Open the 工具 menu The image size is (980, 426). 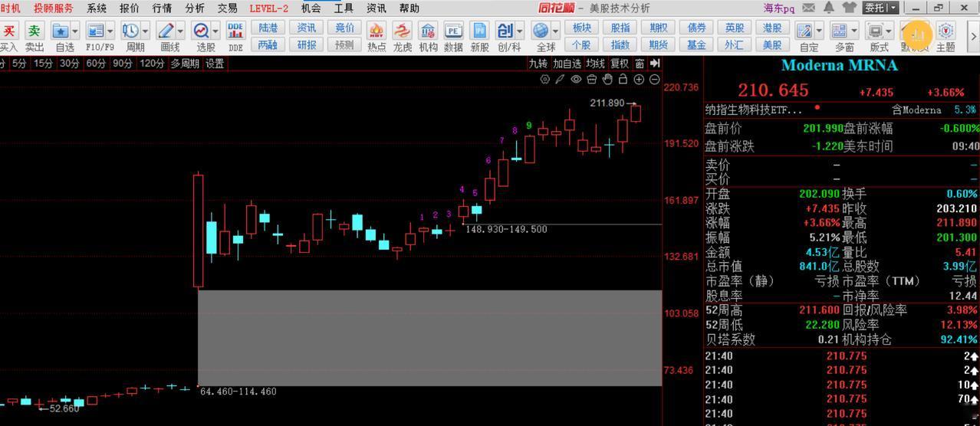344,8
